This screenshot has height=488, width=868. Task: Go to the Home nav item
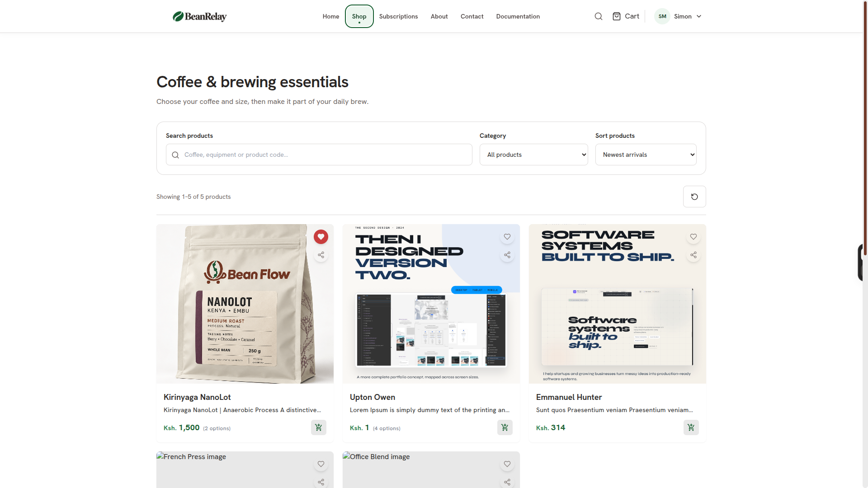331,16
